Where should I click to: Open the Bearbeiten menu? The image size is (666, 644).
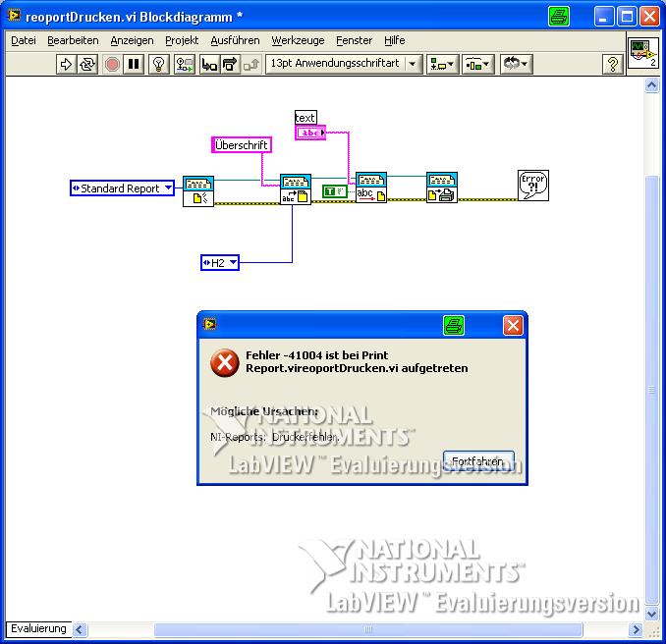point(73,41)
